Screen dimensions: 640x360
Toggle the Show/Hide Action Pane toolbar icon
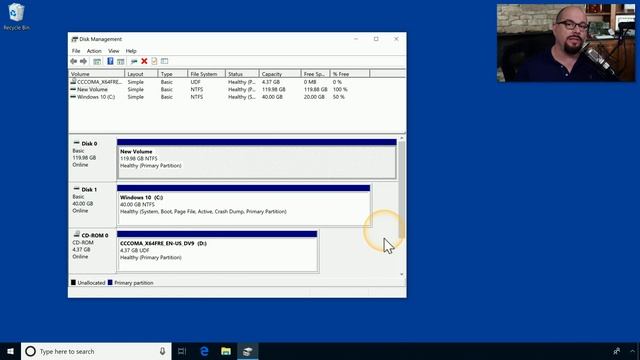120,61
